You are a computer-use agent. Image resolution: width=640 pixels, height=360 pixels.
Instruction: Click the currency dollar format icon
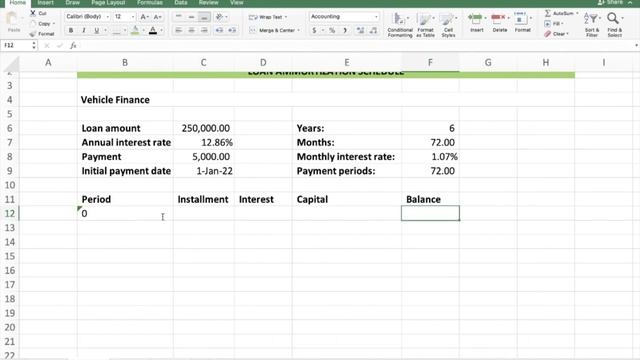point(314,31)
